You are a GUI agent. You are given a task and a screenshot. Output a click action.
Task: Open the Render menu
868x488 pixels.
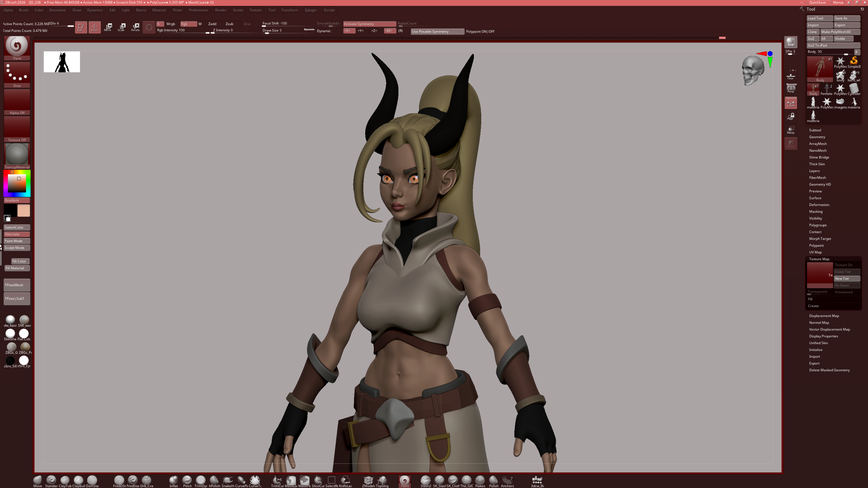220,10
